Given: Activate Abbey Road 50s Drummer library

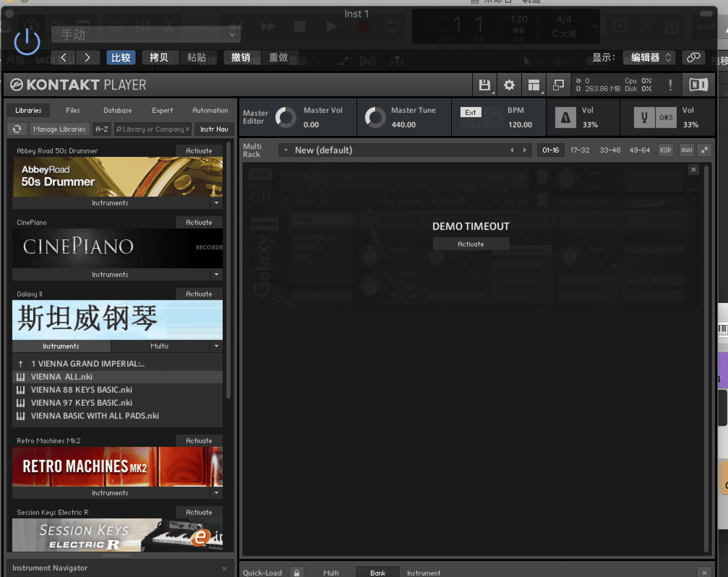Looking at the screenshot, I should click(199, 151).
